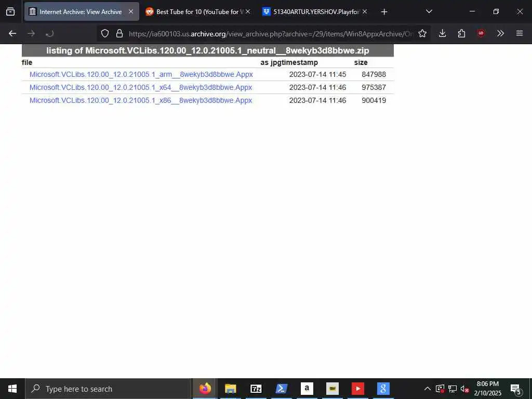Open the Extensions puzzle-piece icon
Image resolution: width=532 pixels, height=399 pixels.
[x=461, y=34]
